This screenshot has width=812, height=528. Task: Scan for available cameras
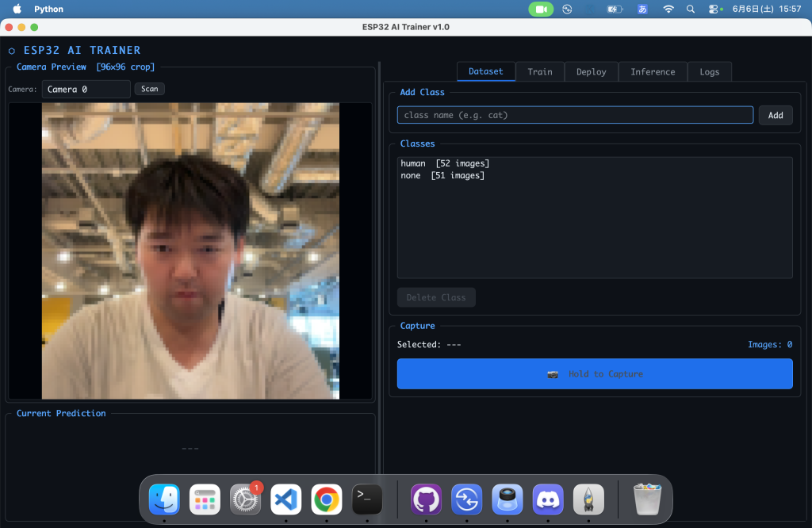150,89
